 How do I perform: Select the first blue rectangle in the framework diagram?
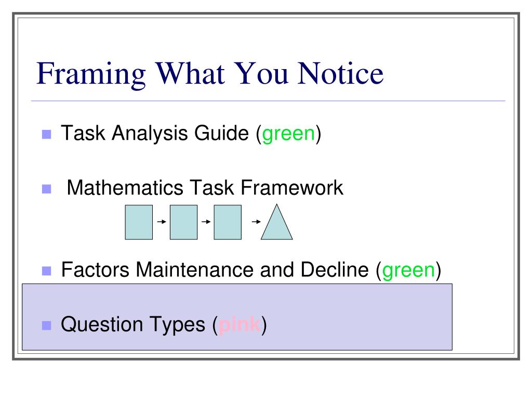point(139,222)
